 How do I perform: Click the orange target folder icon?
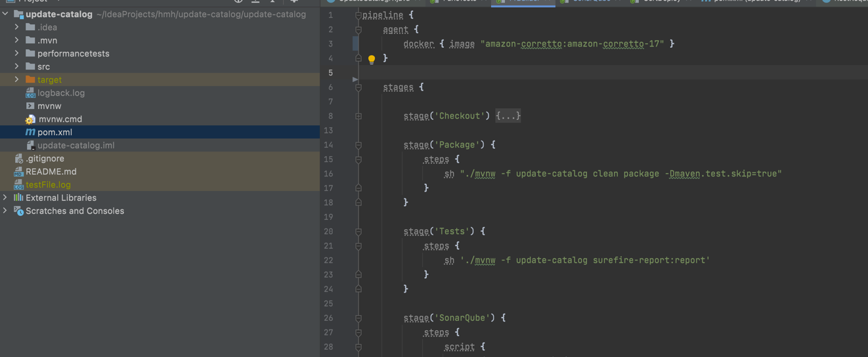[x=30, y=79]
